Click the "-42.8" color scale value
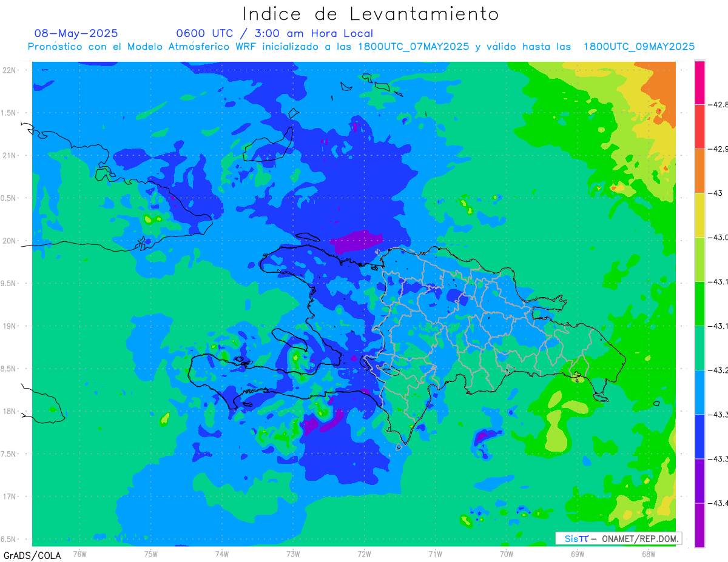 point(719,105)
